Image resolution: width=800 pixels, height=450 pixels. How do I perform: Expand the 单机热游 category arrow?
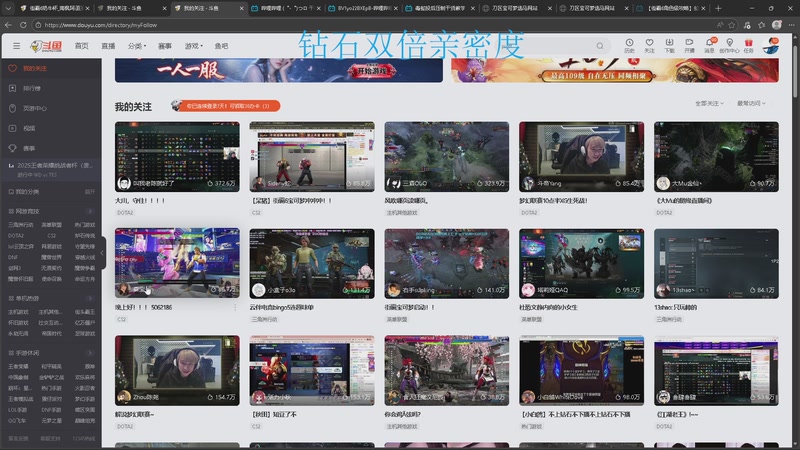(x=90, y=298)
